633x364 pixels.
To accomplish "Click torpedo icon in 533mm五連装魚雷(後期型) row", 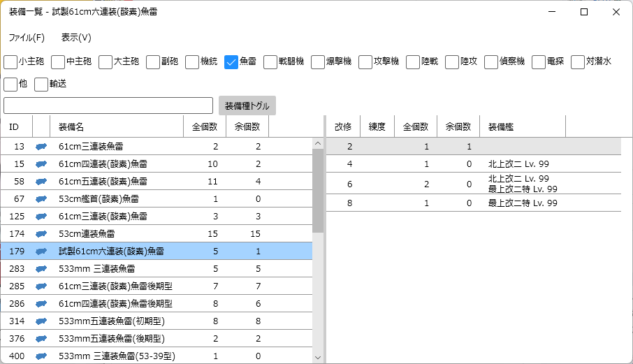I will 41,339.
